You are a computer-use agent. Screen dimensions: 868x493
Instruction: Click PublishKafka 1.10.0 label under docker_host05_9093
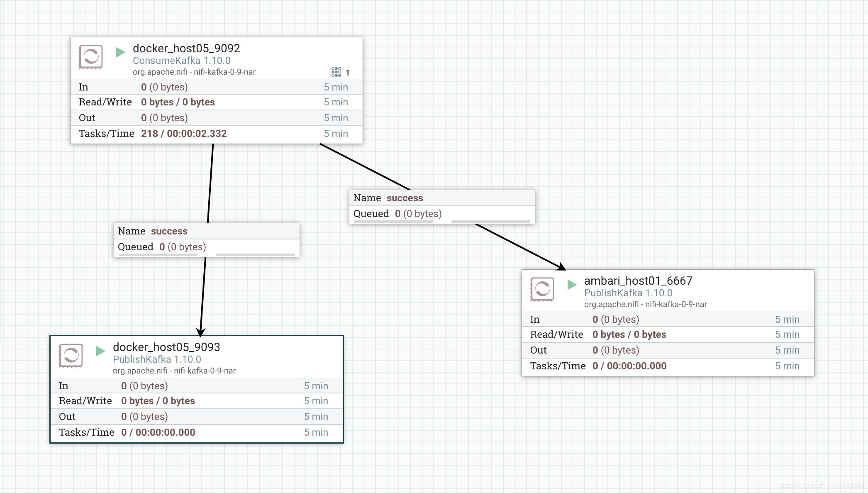[157, 359]
